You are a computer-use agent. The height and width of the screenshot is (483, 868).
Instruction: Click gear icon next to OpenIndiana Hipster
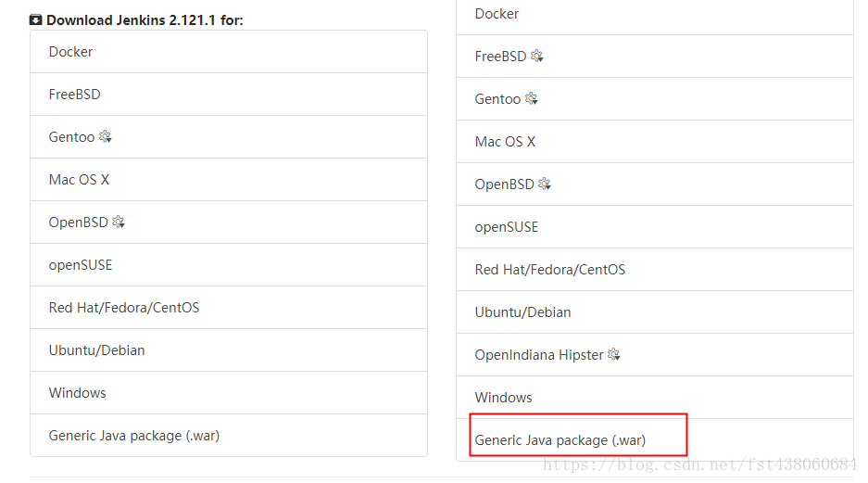(614, 354)
